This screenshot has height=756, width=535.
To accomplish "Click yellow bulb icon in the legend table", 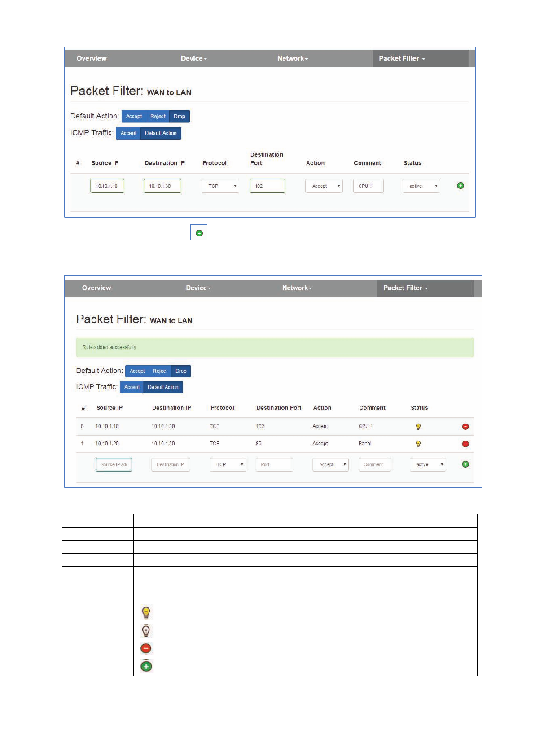I will (x=146, y=613).
